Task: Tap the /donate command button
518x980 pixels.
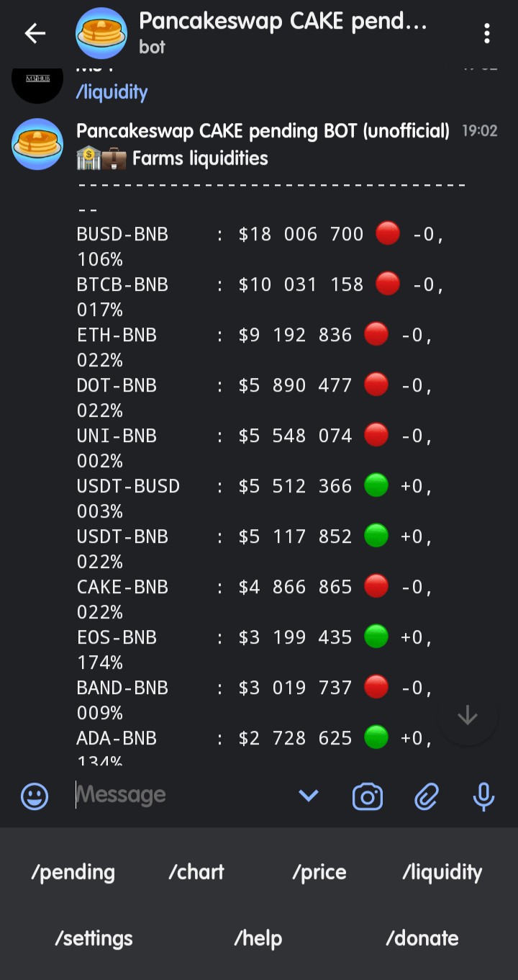Action: [422, 938]
